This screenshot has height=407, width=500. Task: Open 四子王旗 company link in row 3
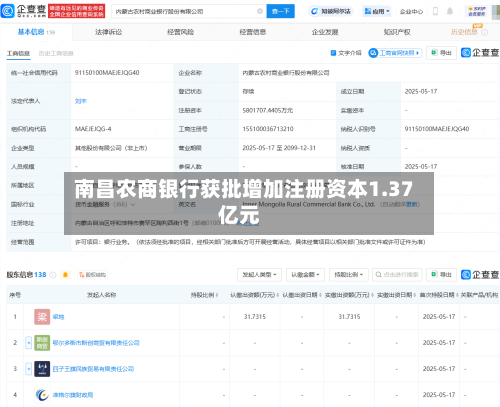click(x=93, y=369)
